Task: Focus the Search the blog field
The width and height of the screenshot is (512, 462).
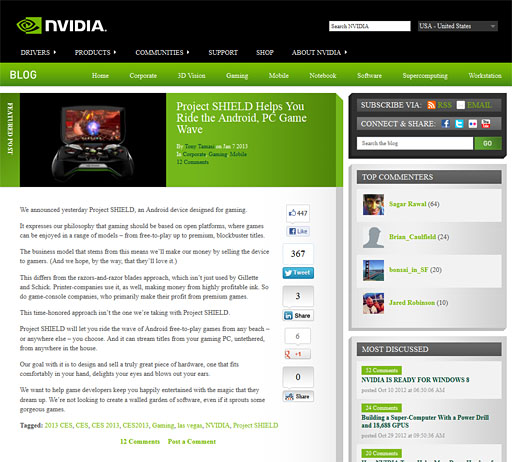Action: [x=415, y=143]
